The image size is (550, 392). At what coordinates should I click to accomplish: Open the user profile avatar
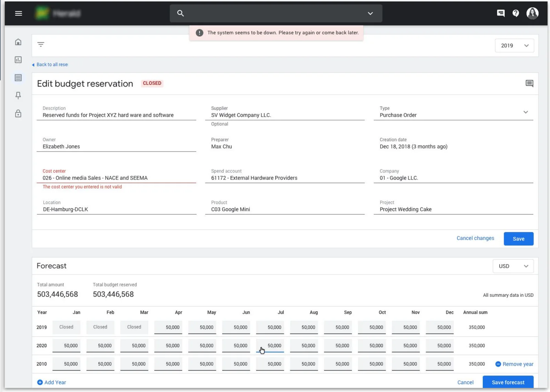click(532, 13)
